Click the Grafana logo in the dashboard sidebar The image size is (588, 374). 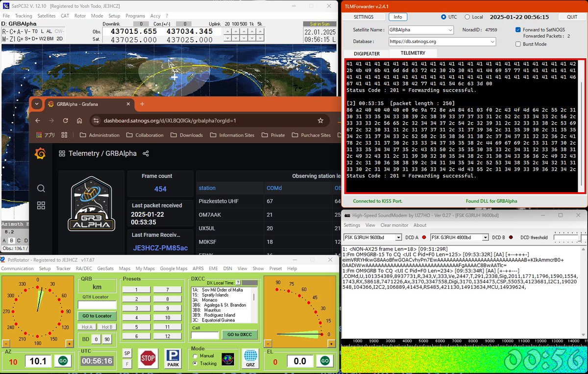(x=41, y=154)
